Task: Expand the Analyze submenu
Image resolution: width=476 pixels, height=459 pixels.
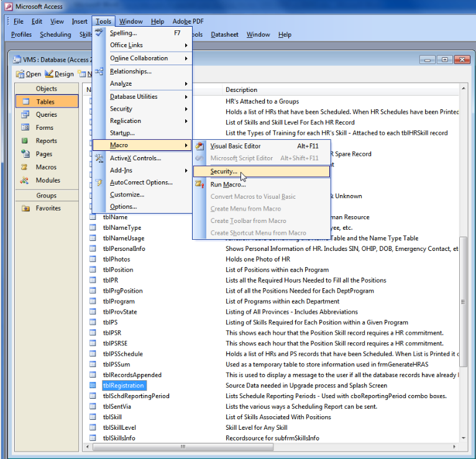Action: click(142, 83)
